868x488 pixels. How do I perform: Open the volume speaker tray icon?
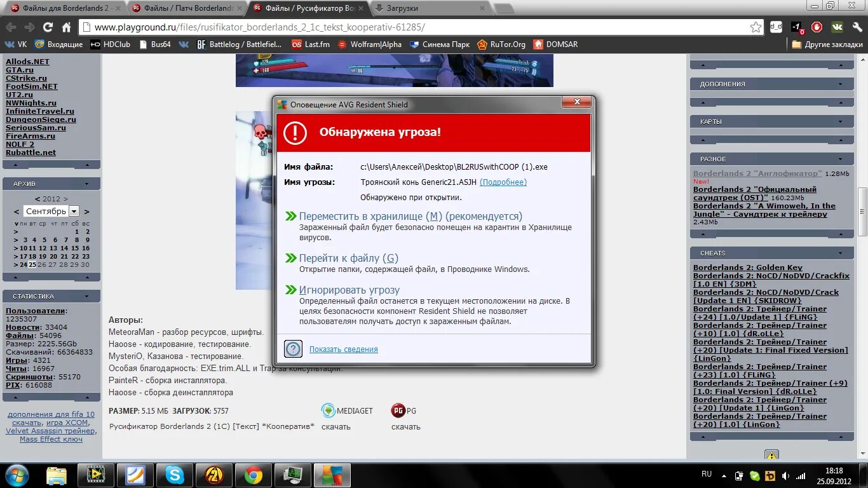(x=785, y=475)
